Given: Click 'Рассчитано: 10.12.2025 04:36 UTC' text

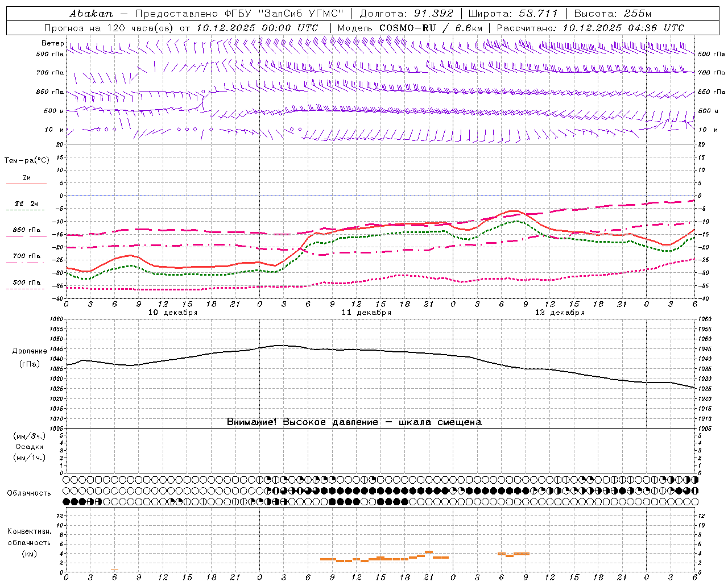Looking at the screenshot, I should (x=590, y=28).
